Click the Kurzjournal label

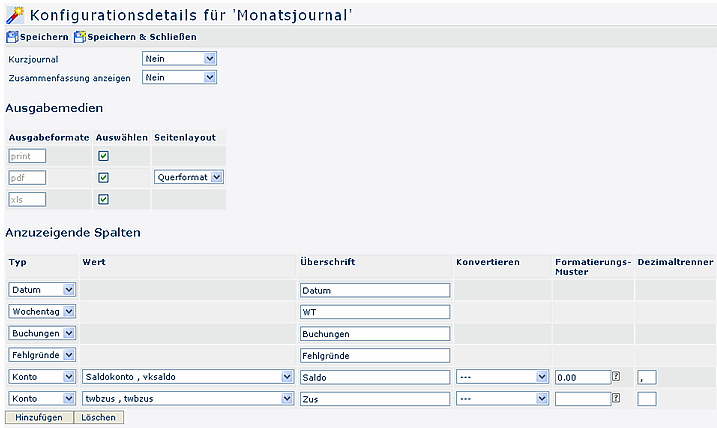tap(33, 59)
